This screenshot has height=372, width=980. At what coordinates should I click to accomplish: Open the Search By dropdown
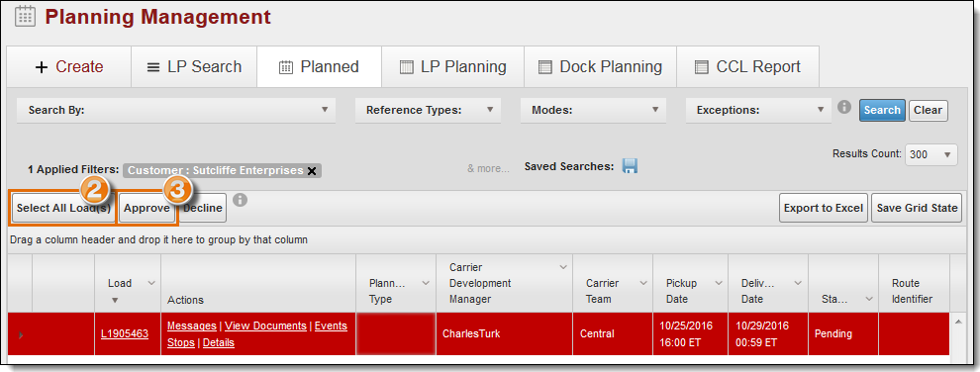click(176, 110)
